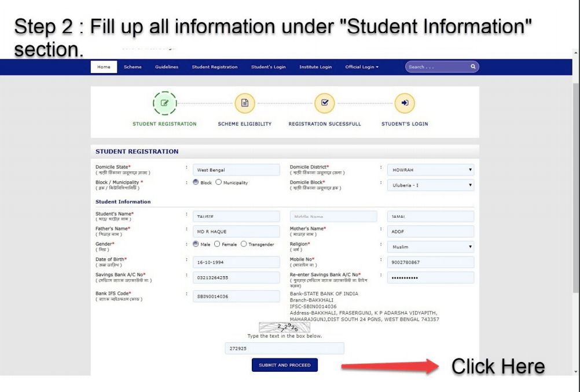Click the captcha text input box

[284, 349]
